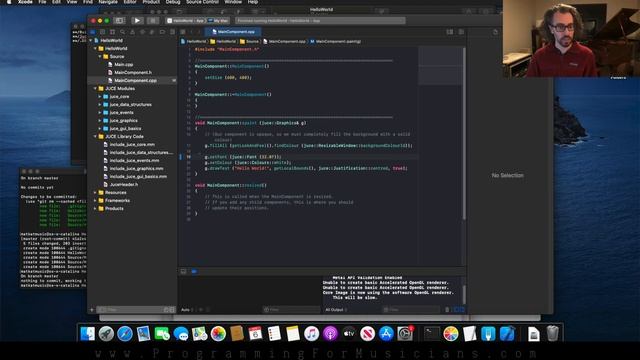Open the Source Control menu
The width and height of the screenshot is (640, 360).
[x=202, y=2]
